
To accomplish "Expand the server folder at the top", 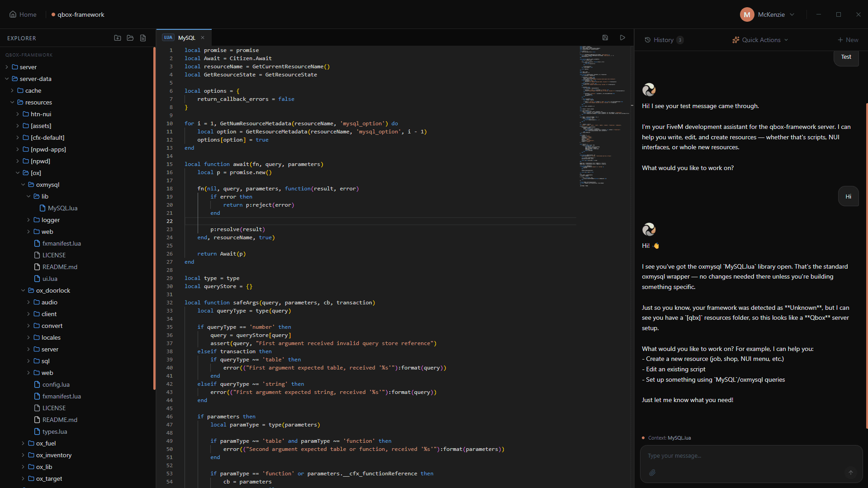I will [28, 67].
